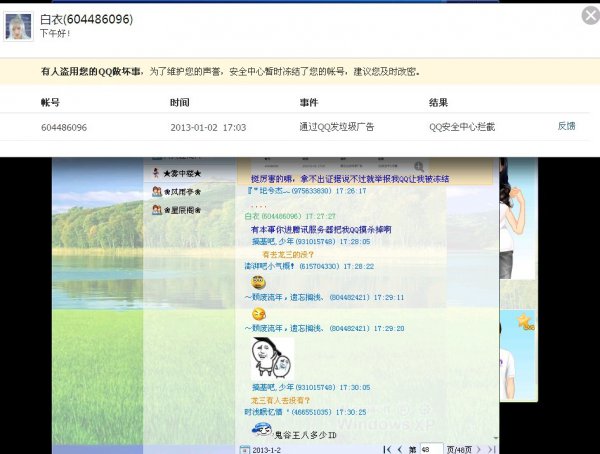Screen dimensions: 600x454
Task: Open the 星辰阁 contact in list
Action: point(176,209)
